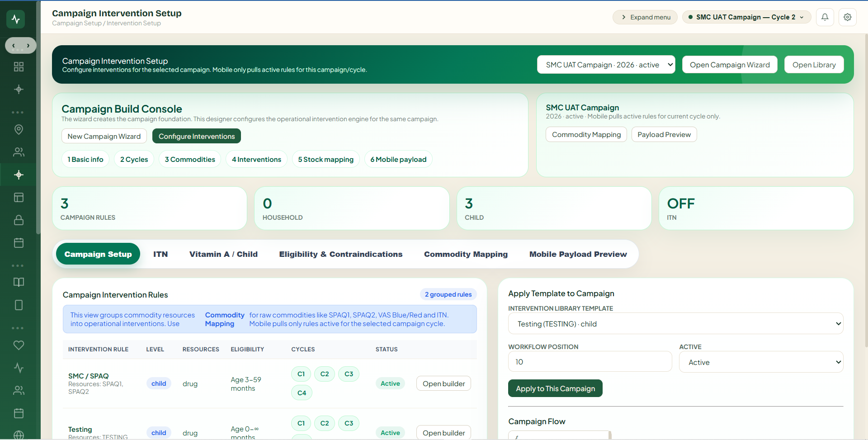868x440 pixels.
Task: Go to step 3 Commodities
Action: tap(190, 159)
